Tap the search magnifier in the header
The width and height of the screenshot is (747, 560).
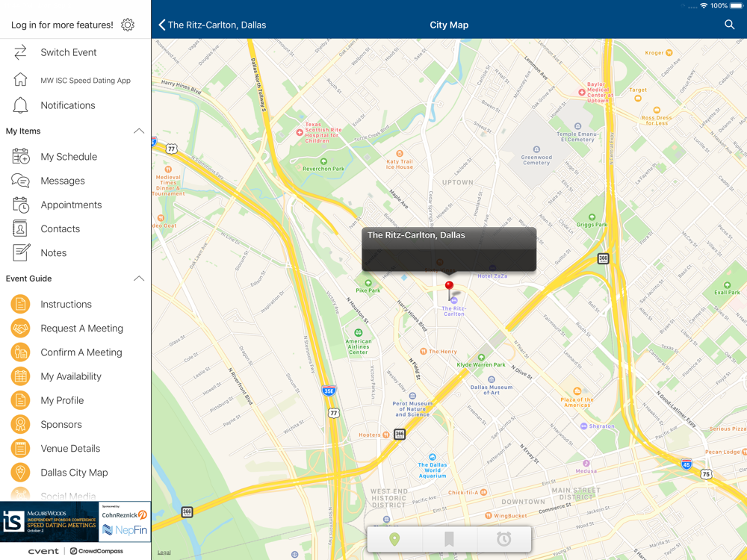tap(729, 25)
